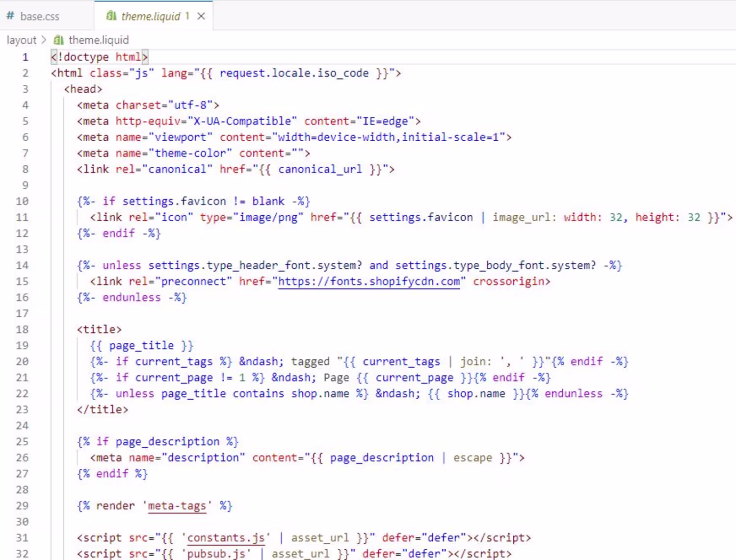736x560 pixels.
Task: Click the word Page on line 21
Action: pyautogui.click(x=336, y=378)
